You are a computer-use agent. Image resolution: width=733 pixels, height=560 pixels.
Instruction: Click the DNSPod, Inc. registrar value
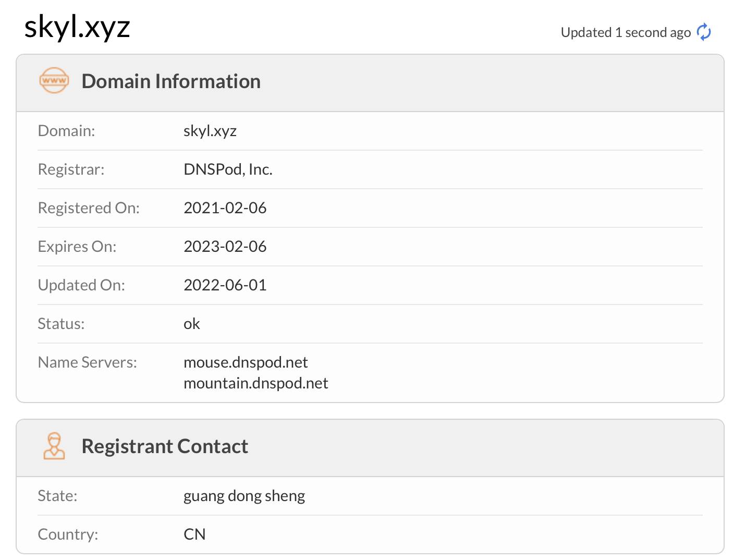click(x=228, y=169)
